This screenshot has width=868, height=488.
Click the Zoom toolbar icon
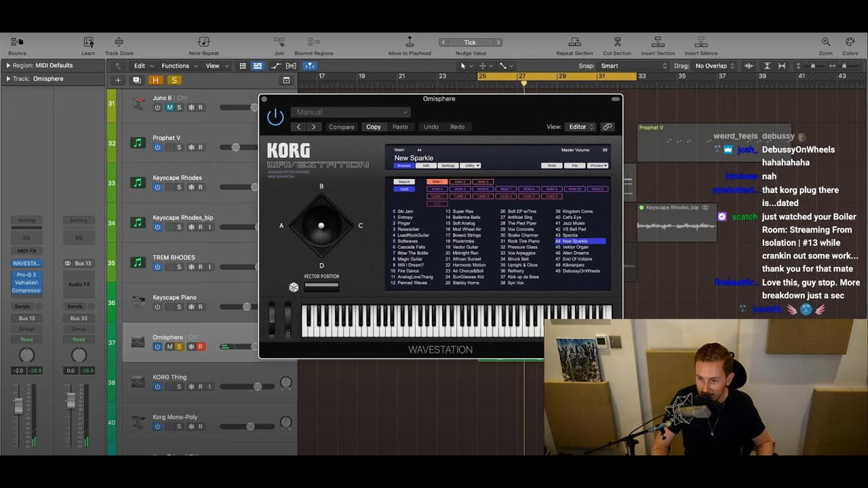(x=825, y=42)
